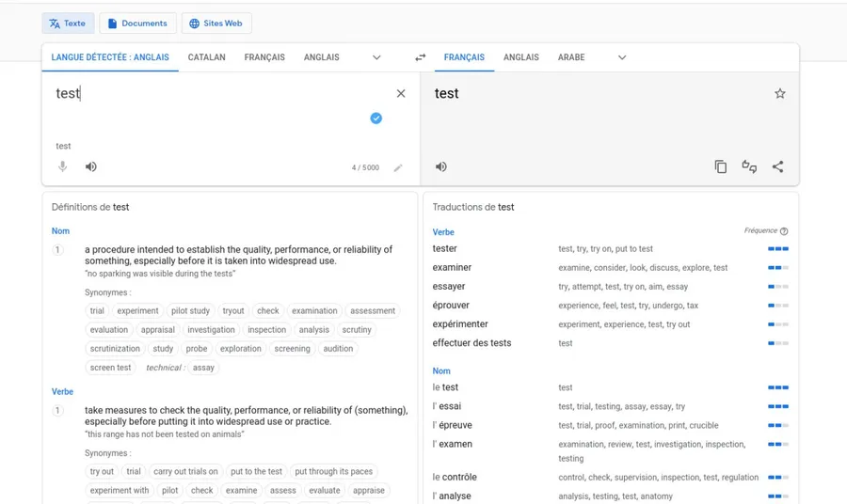The image size is (847, 504).
Task: Save translation with the star icon
Action: click(780, 93)
